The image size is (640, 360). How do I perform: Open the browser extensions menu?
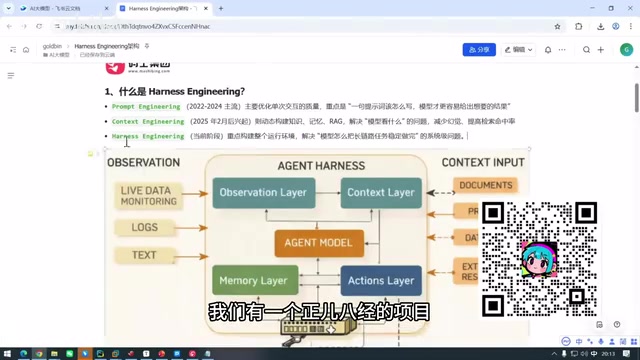[x=579, y=27]
